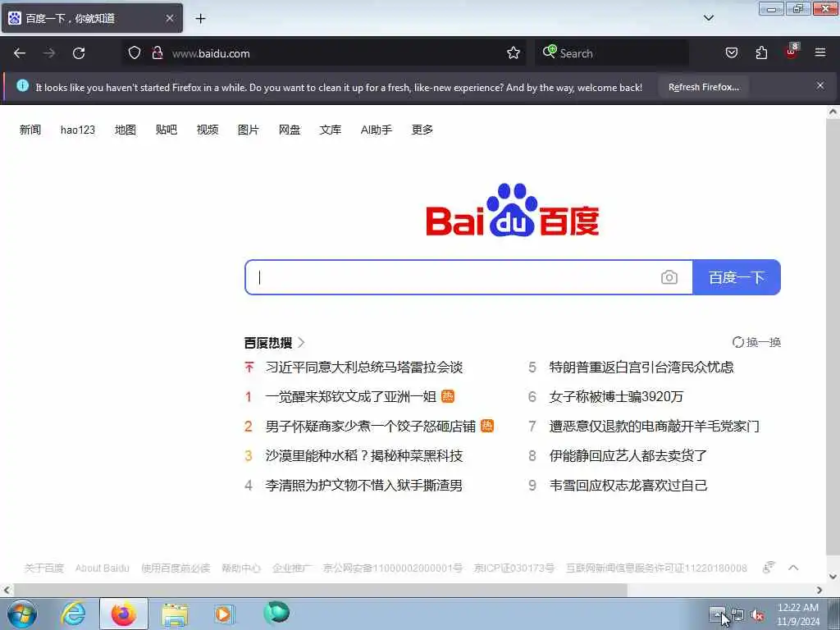
Task: Click the Refresh Firefox button
Action: click(703, 87)
